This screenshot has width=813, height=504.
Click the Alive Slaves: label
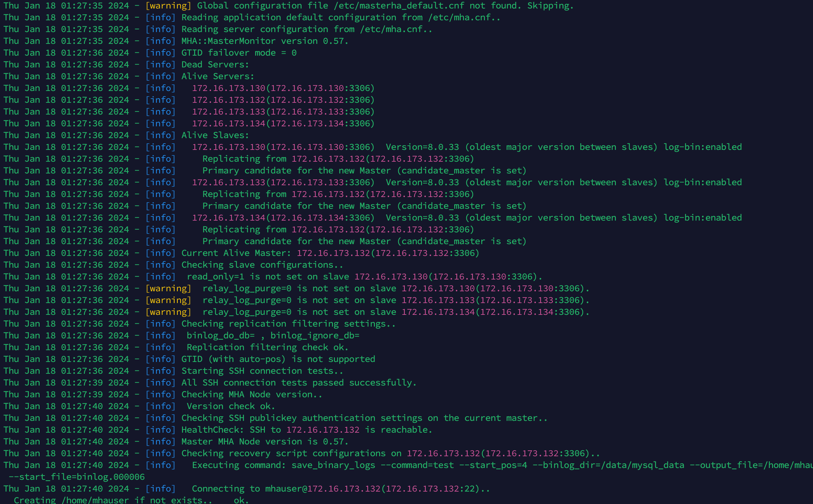(215, 135)
